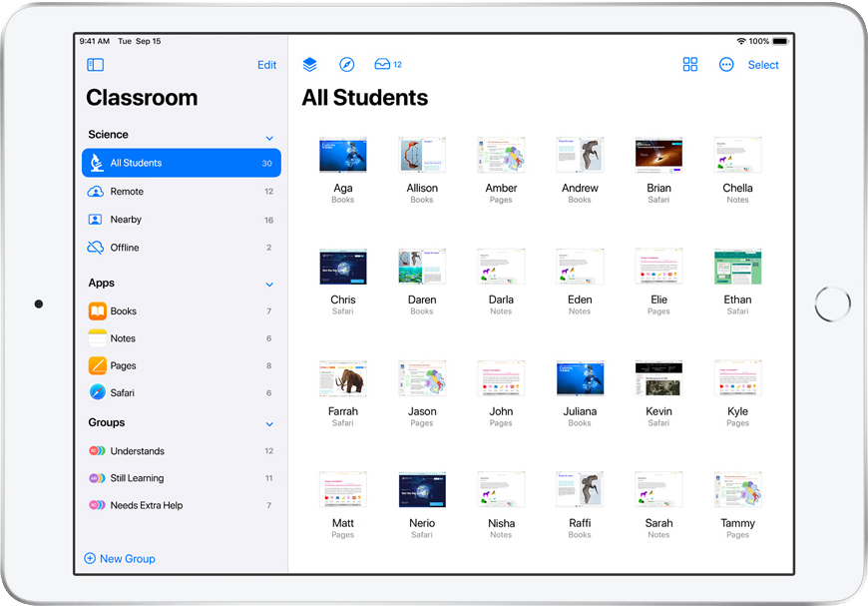Viewport: 868px width, 606px height.
Task: Switch to the grid view icon
Action: coord(689,65)
